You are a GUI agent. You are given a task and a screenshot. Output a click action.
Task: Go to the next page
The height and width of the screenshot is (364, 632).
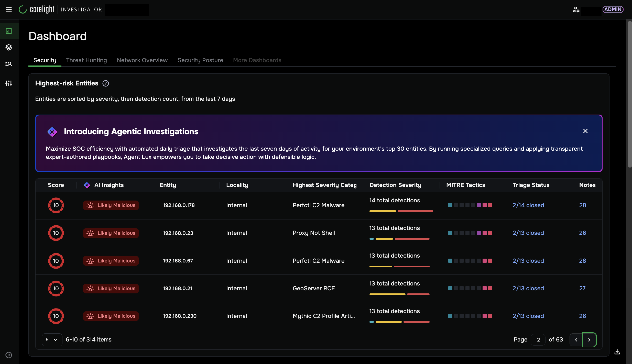pyautogui.click(x=589, y=340)
